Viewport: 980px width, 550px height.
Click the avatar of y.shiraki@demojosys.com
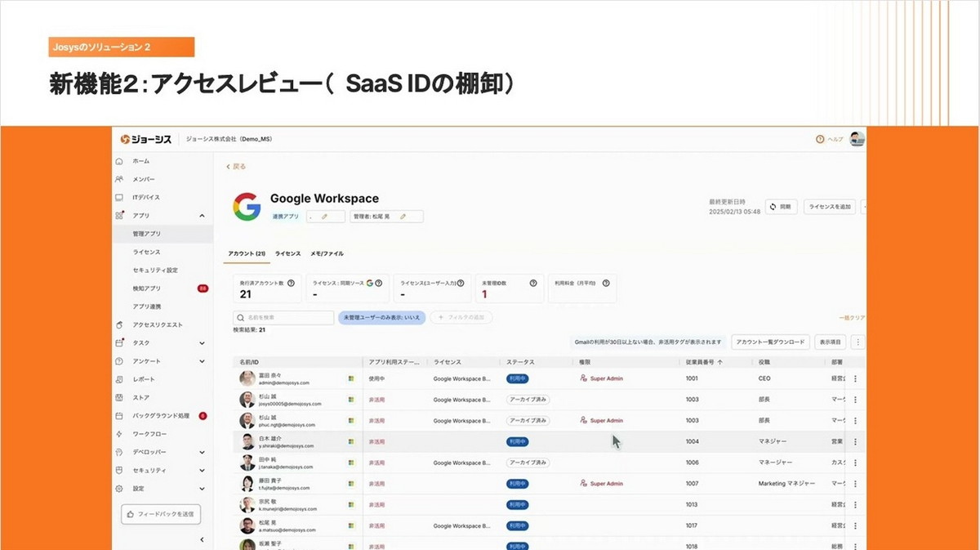[247, 441]
